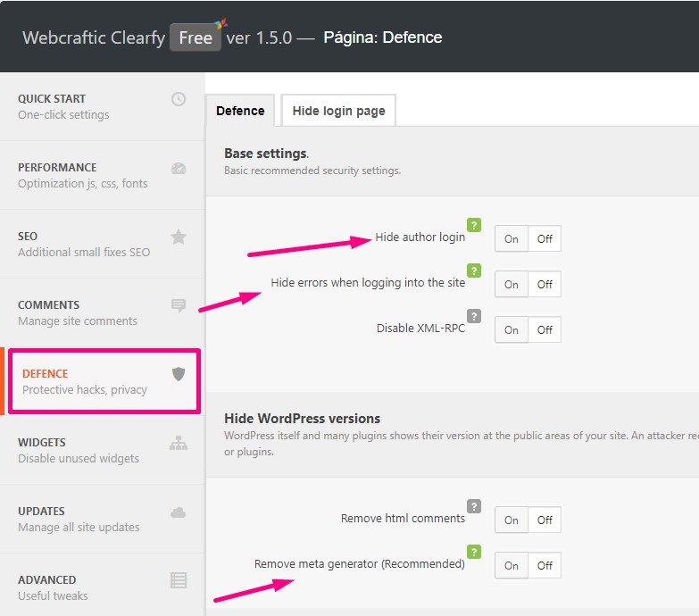Select Defence protective hacks section
699x616 pixels.
[x=103, y=381]
